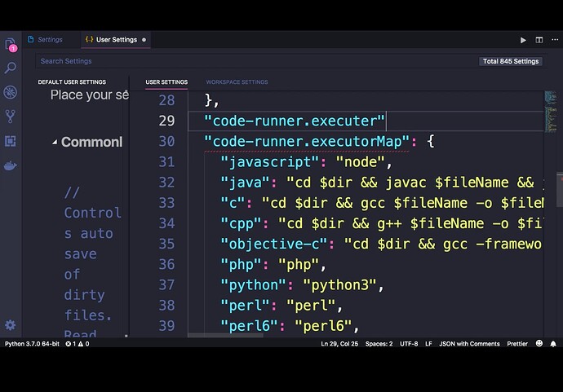Click the "objective-c" key on line 35
This screenshot has width=563, height=392.
point(273,244)
